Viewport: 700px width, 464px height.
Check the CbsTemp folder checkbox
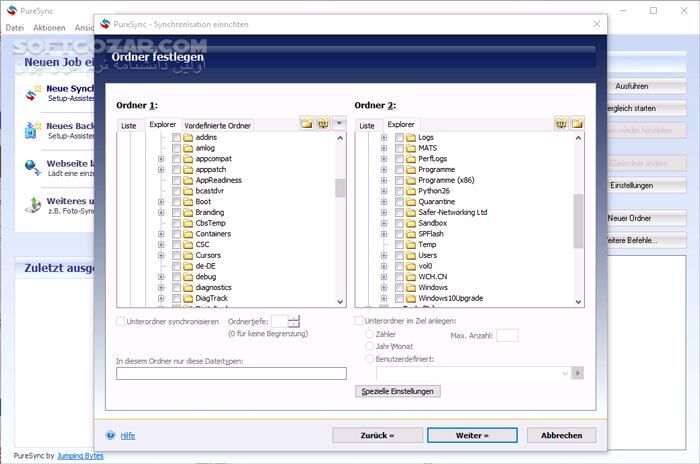[x=176, y=223]
